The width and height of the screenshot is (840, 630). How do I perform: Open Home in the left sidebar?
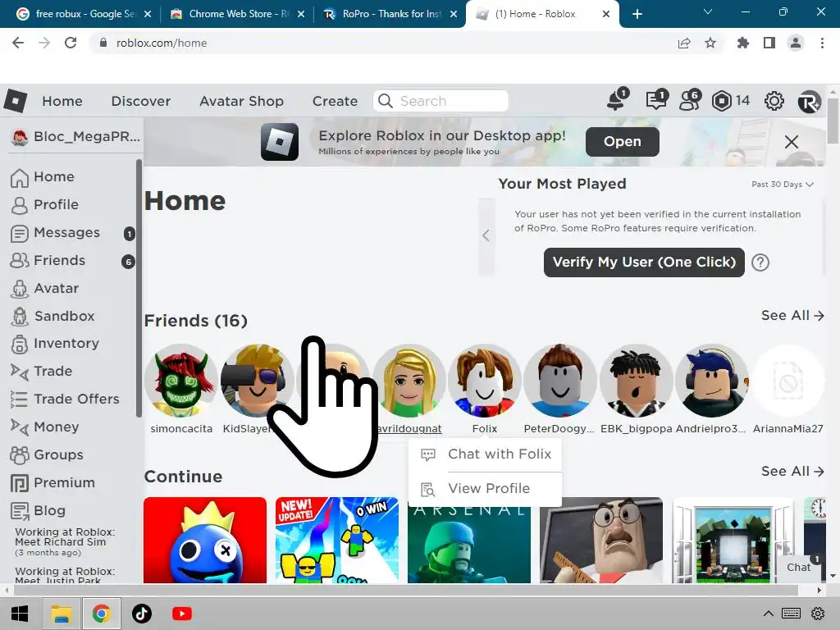point(43,177)
